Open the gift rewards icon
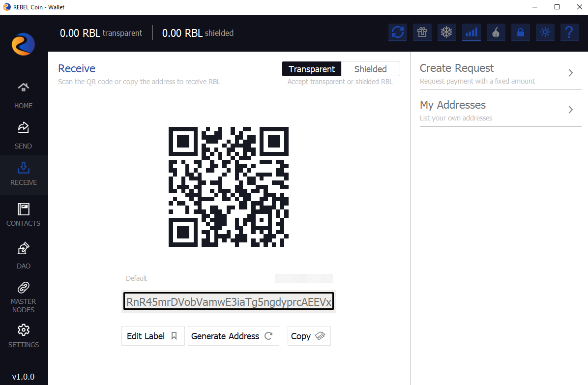The image size is (588, 385). coord(422,32)
